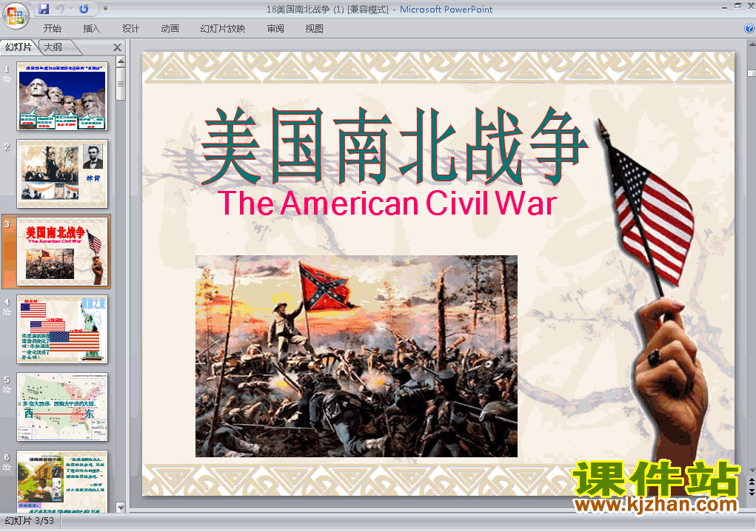Select the Civil War battle painting
756x532 pixels.
pos(356,356)
